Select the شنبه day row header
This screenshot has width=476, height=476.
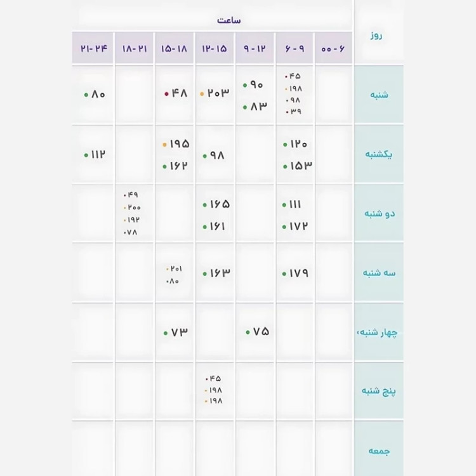click(379, 95)
